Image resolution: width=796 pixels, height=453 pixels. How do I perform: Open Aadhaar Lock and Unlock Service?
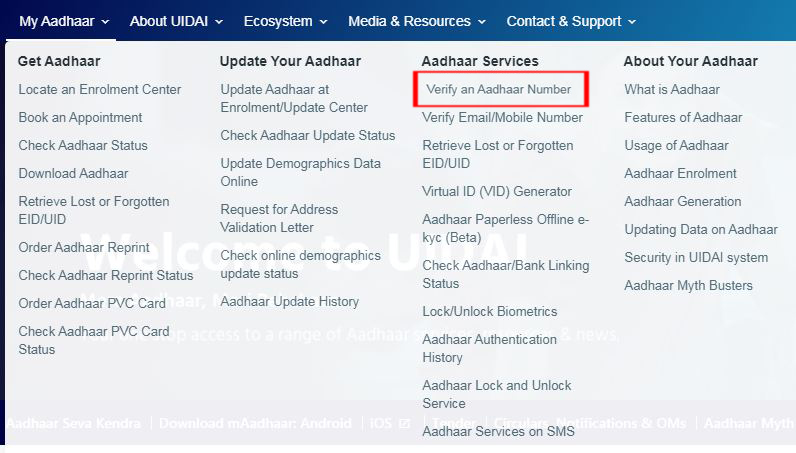pyautogui.click(x=496, y=394)
